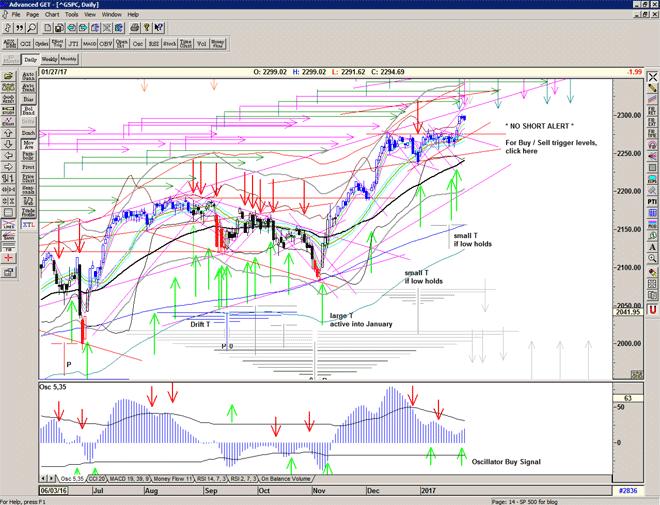This screenshot has width=660, height=505.
Task: Switch chart to Weekly timeframe
Action: [50, 59]
